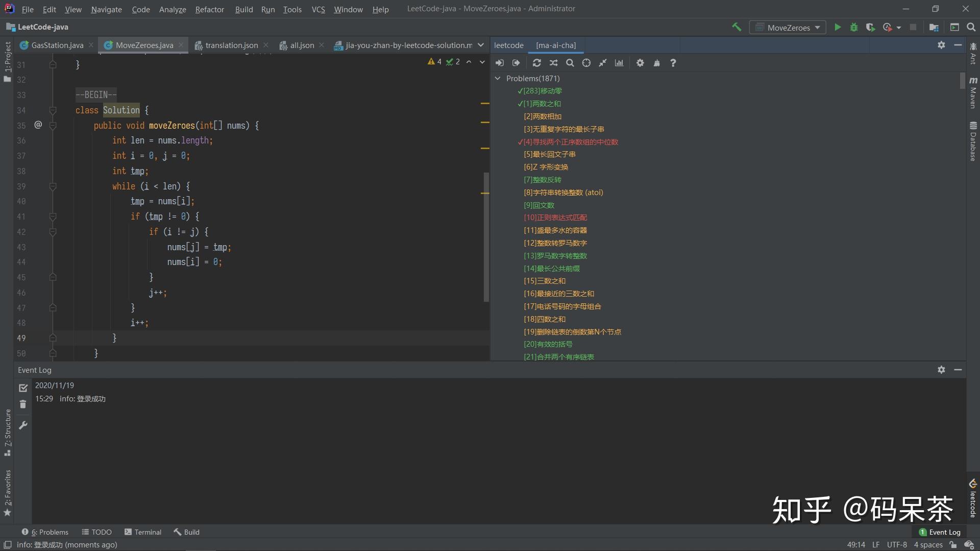Collapse the Problems(1871) tree node

pyautogui.click(x=498, y=78)
